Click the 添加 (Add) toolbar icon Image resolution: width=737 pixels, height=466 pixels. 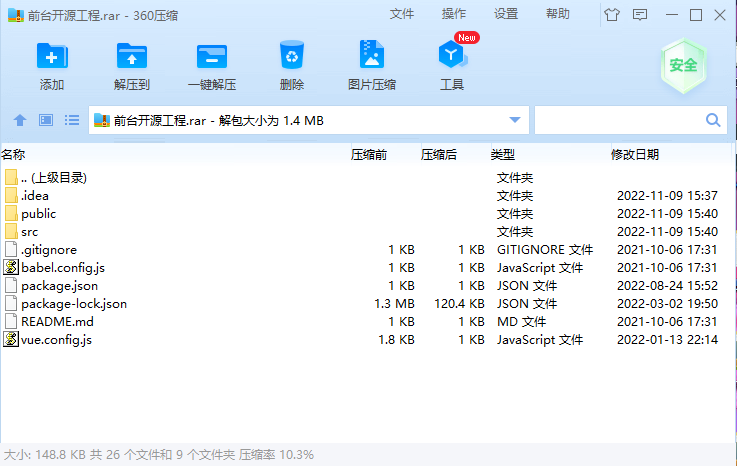tap(52, 56)
